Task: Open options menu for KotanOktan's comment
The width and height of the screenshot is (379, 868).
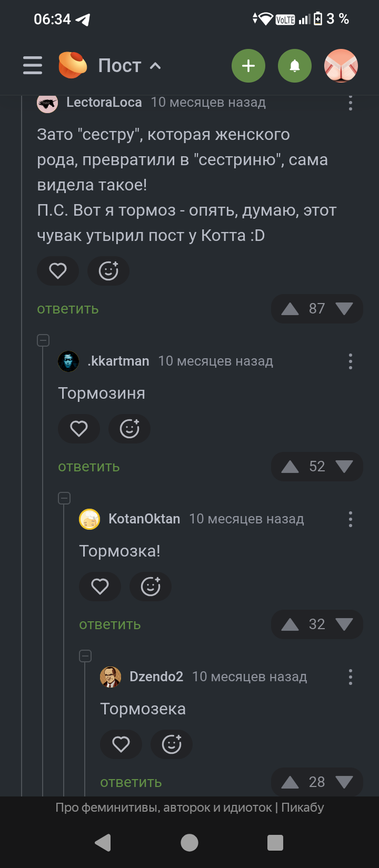Action: (x=351, y=519)
